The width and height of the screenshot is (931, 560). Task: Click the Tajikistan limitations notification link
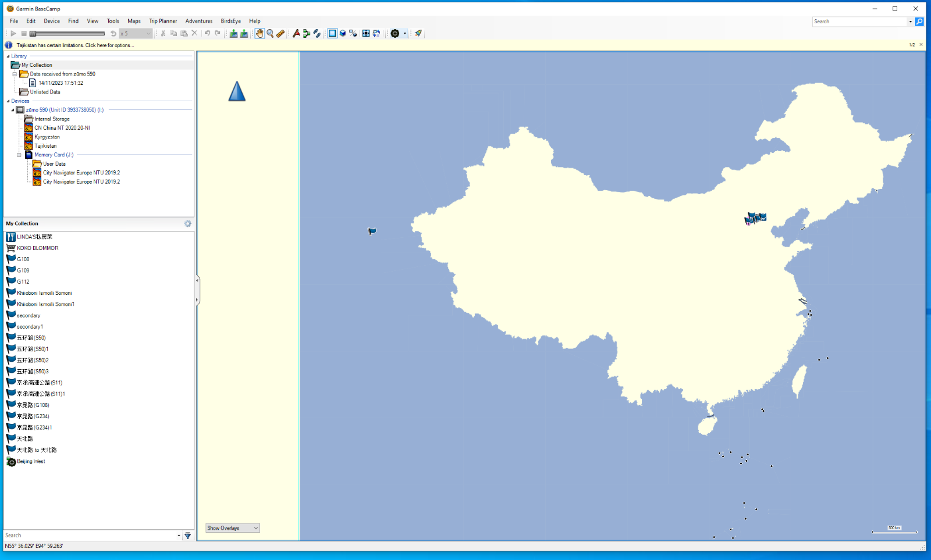(x=75, y=45)
